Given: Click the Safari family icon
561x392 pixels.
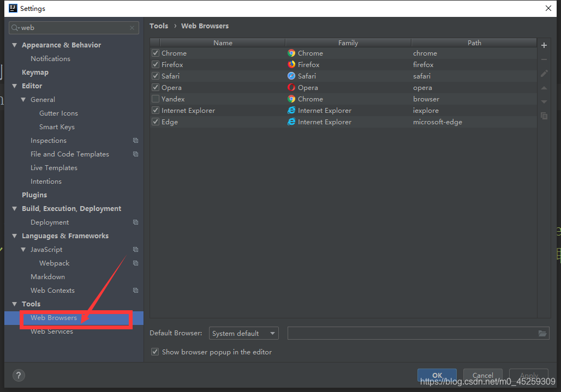Looking at the screenshot, I should tap(291, 76).
